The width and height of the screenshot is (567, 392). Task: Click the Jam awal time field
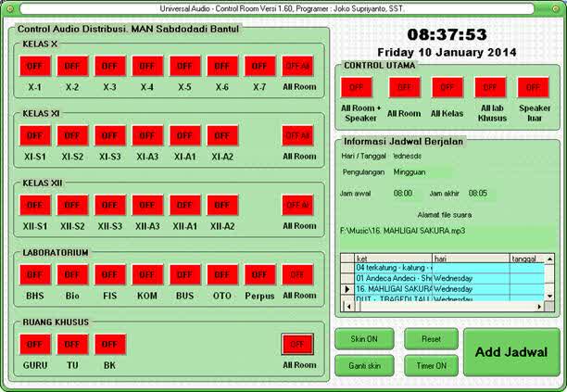pyautogui.click(x=403, y=194)
